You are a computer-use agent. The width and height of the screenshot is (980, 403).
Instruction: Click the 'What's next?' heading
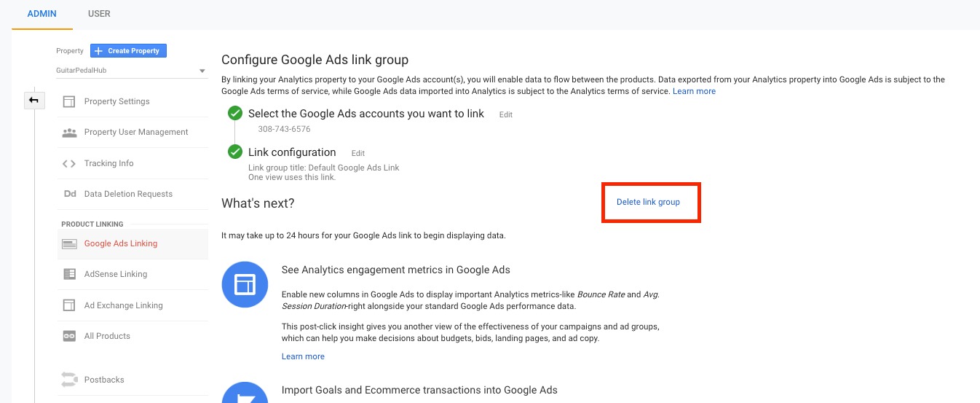[x=258, y=203]
